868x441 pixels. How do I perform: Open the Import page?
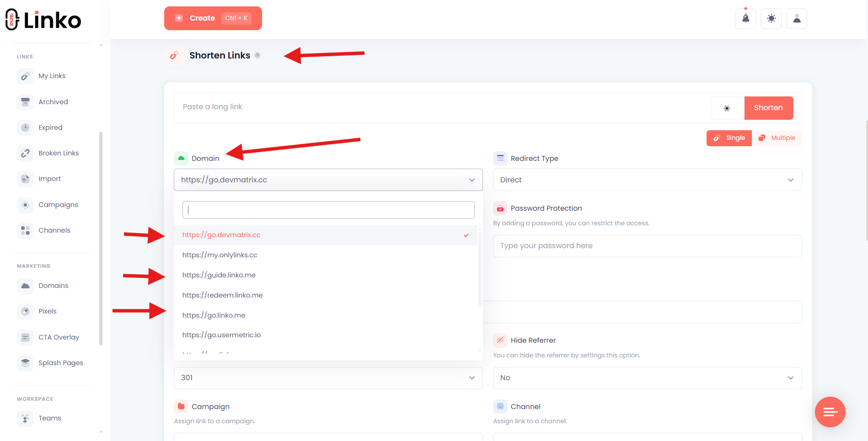coord(50,179)
